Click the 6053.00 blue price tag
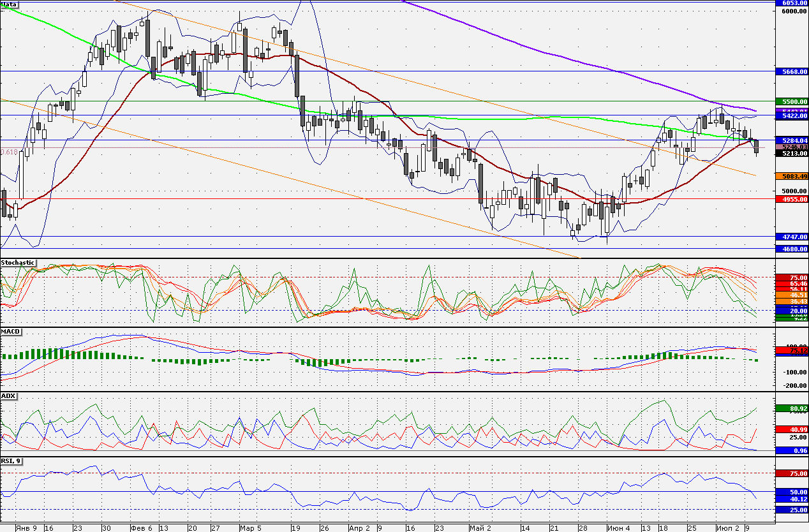Viewport: 809px width, 532px height. [x=791, y=3]
